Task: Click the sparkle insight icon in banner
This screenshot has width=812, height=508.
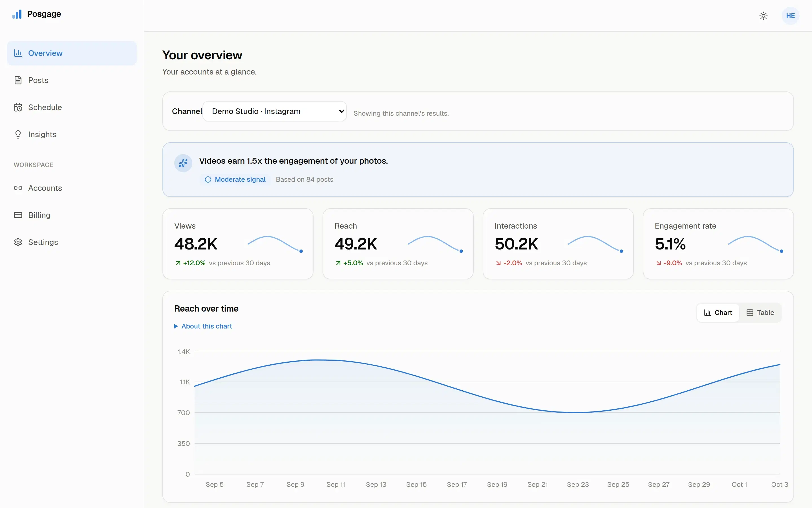Action: (x=183, y=163)
